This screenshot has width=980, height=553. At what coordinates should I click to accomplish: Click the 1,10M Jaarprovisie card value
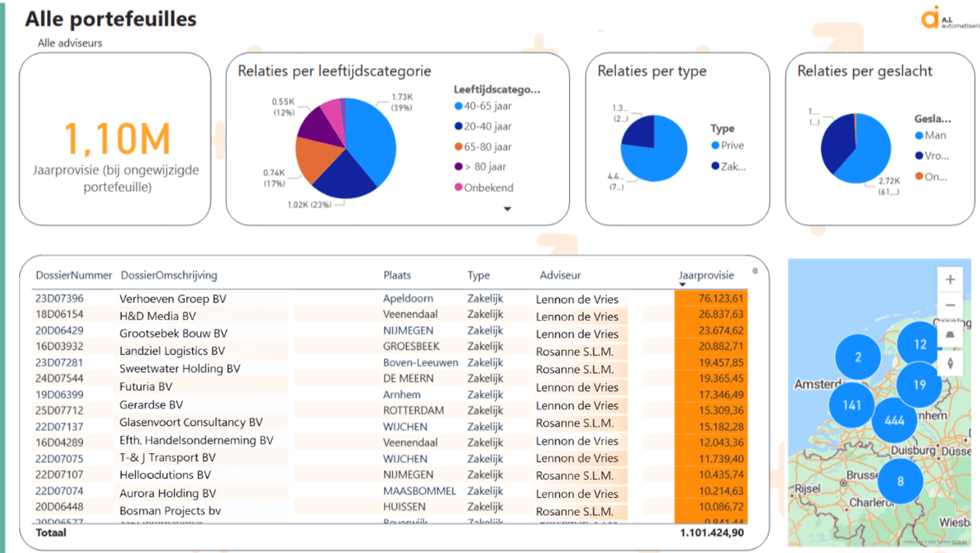[x=117, y=139]
